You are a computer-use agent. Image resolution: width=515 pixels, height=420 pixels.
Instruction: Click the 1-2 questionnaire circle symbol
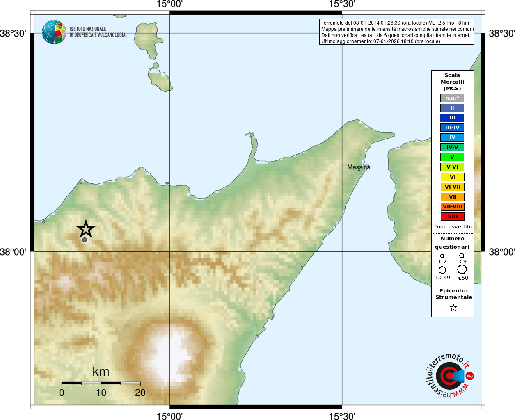click(442, 256)
